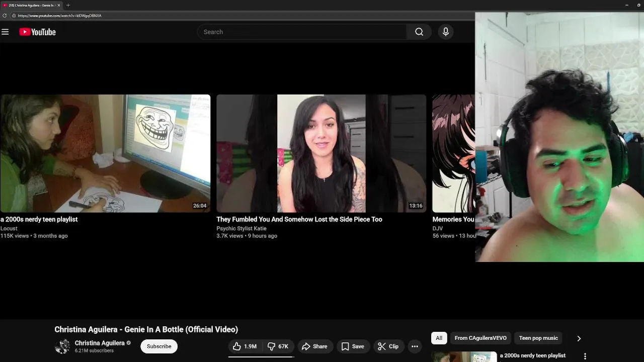Screen dimensions: 644x362
Task: Reload the page in browser
Action: pos(5,16)
